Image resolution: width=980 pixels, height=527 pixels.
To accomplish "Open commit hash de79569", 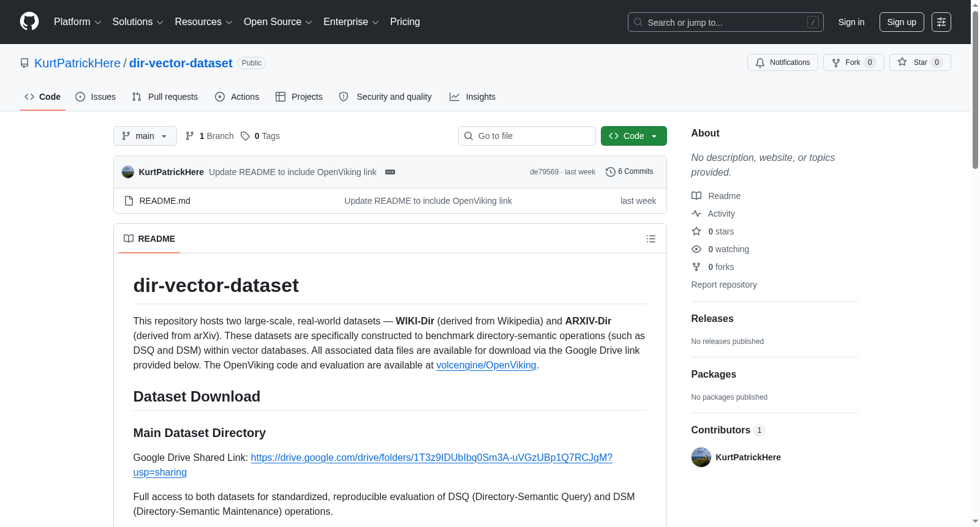I will 545,172.
